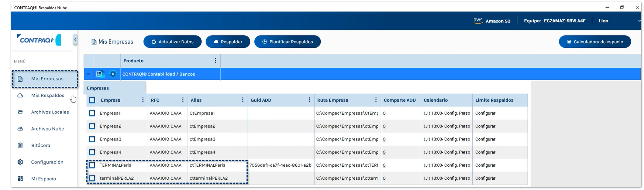Open Calculadora de espacio
The height and width of the screenshot is (190, 644).
[x=595, y=42]
